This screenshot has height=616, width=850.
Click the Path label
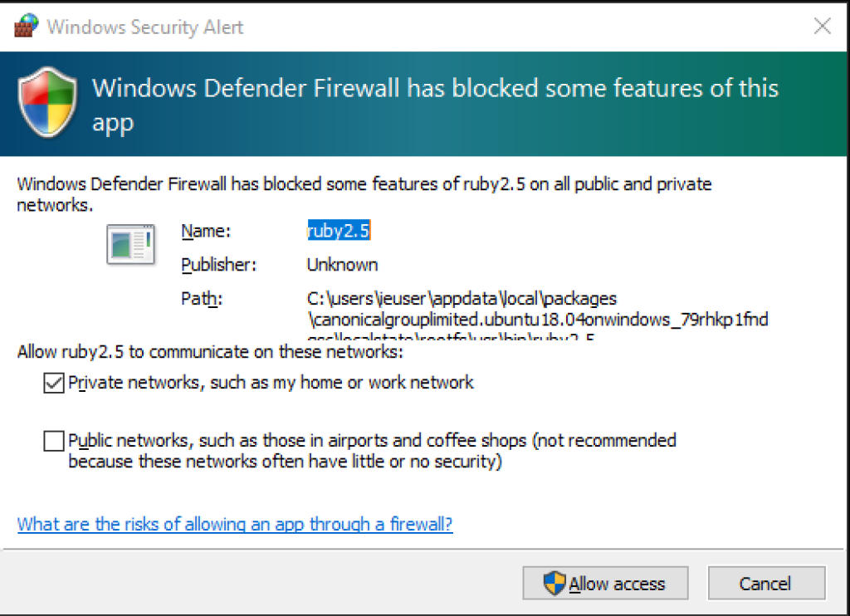coord(202,298)
